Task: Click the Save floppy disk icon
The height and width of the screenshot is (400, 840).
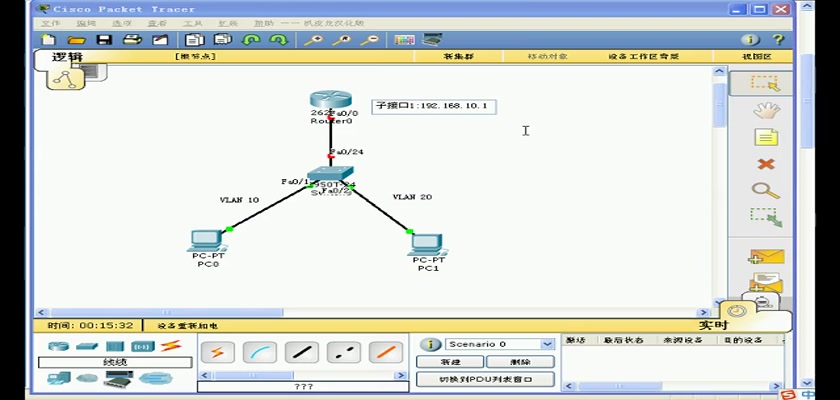Action: (x=104, y=40)
